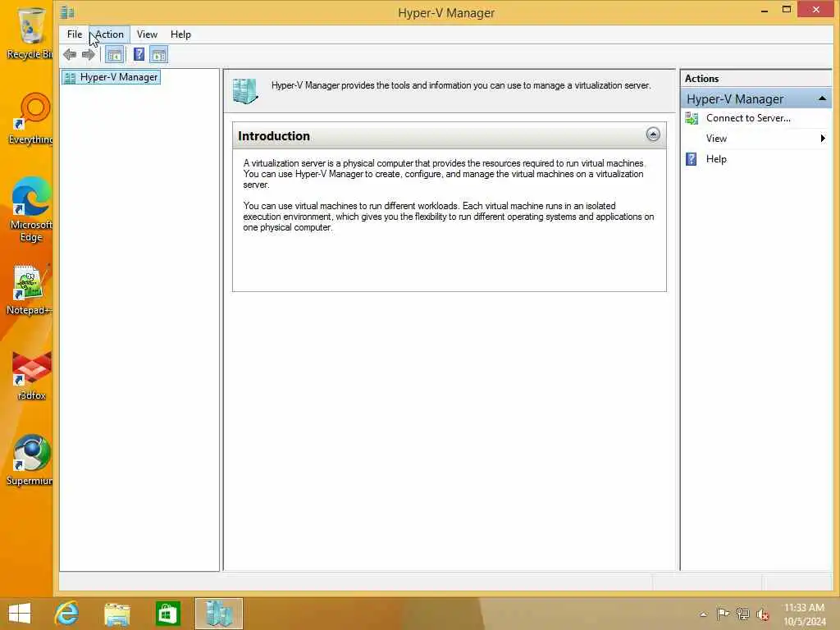Click the Windows Start button

(20, 614)
